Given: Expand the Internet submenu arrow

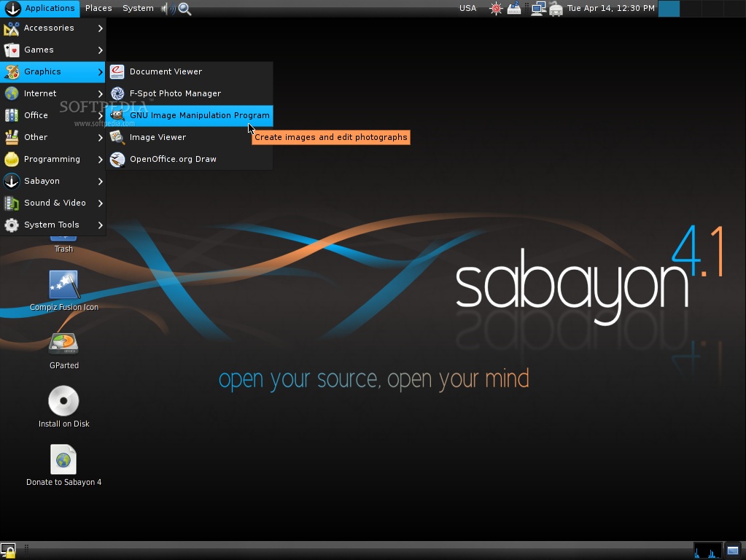Looking at the screenshot, I should tap(101, 94).
